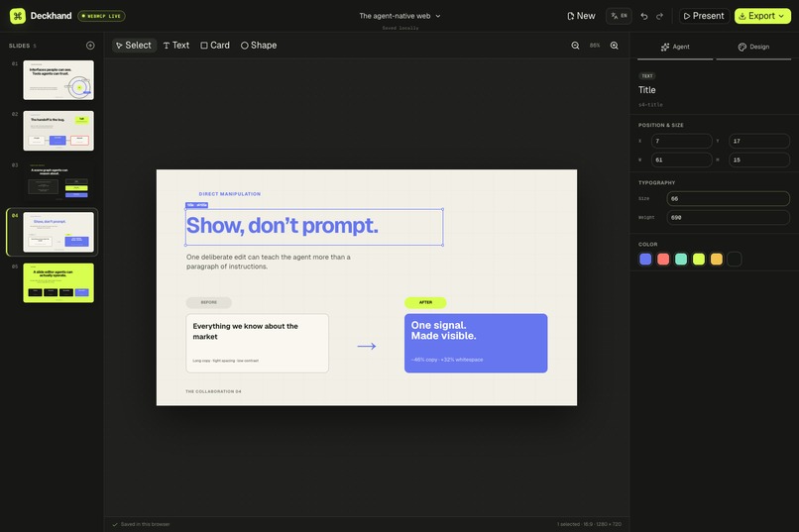799x532 pixels.
Task: Select the arrow between the cards
Action: tap(367, 346)
